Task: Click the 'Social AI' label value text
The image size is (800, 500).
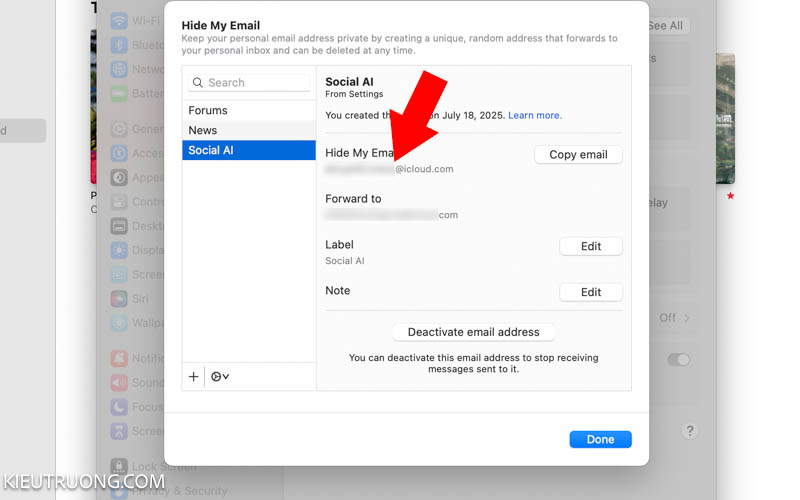Action: click(345, 261)
